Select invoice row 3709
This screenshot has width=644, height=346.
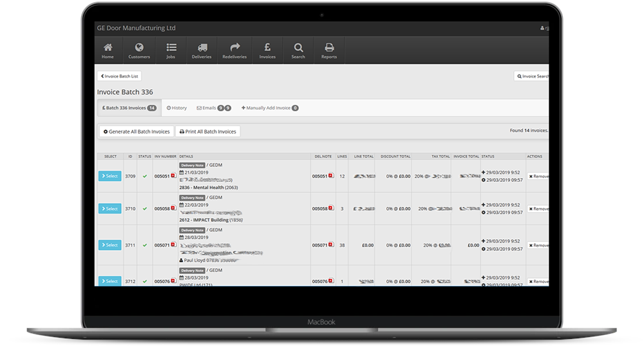tap(109, 176)
